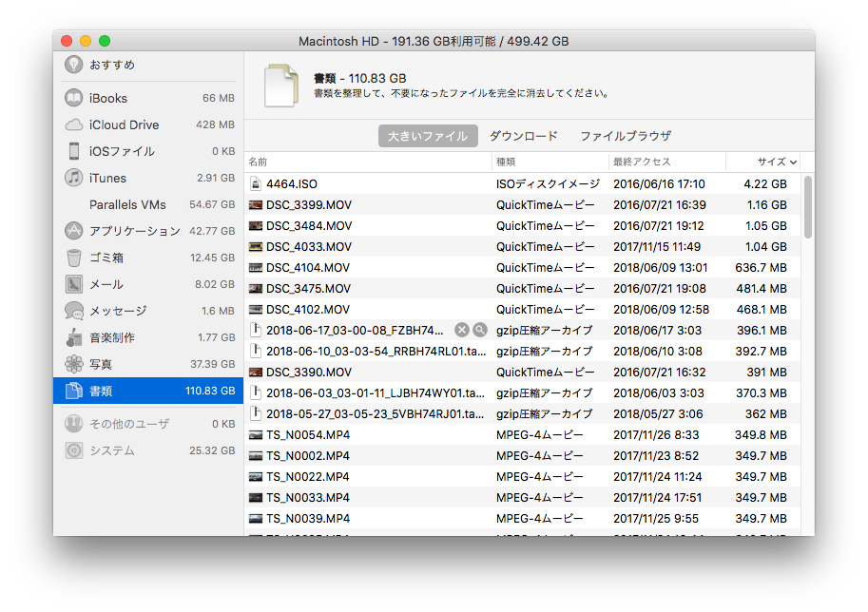
Task: Select the DSC_4104.MOV file name
Action: pyautogui.click(x=308, y=268)
